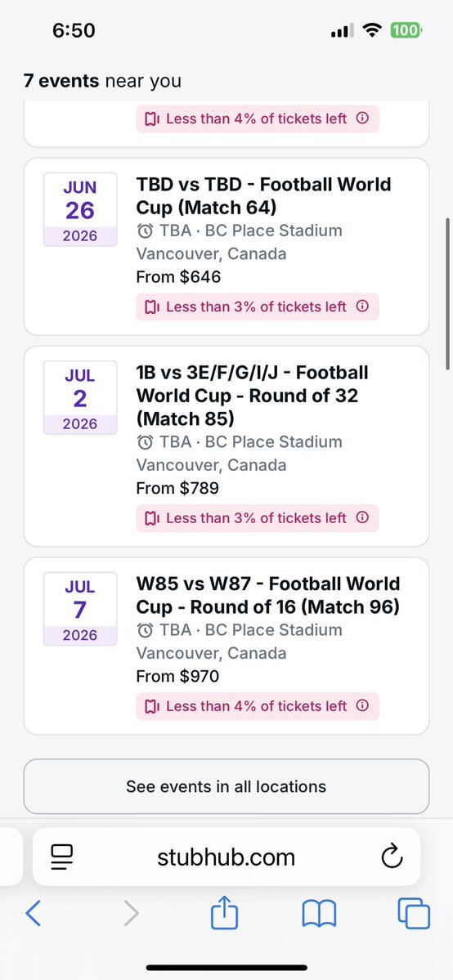Tap info icon on Match 96 tickets badge
Image resolution: width=453 pixels, height=980 pixels.
pos(362,705)
